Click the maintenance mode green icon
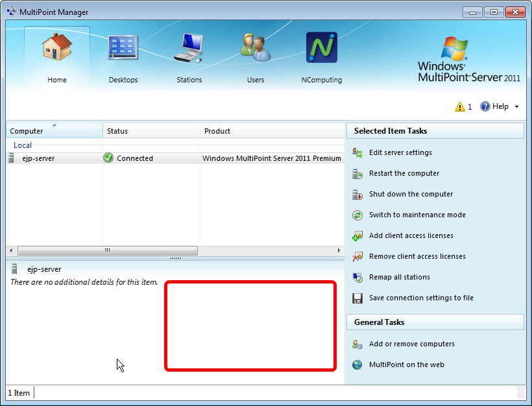This screenshot has width=532, height=406. click(357, 215)
